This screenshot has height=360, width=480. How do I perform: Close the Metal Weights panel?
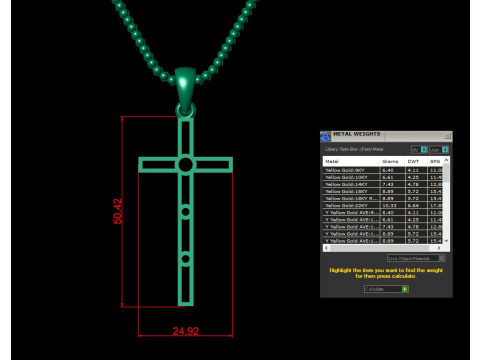click(x=448, y=136)
